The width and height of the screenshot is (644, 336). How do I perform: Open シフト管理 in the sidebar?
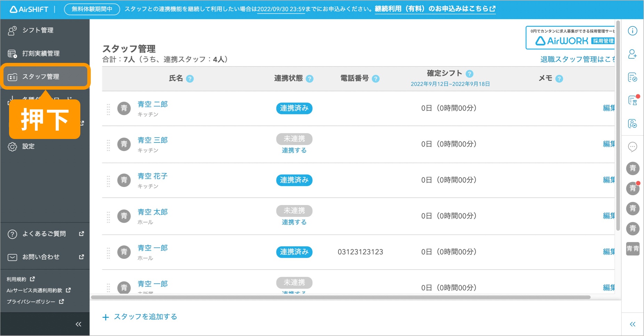point(38,30)
